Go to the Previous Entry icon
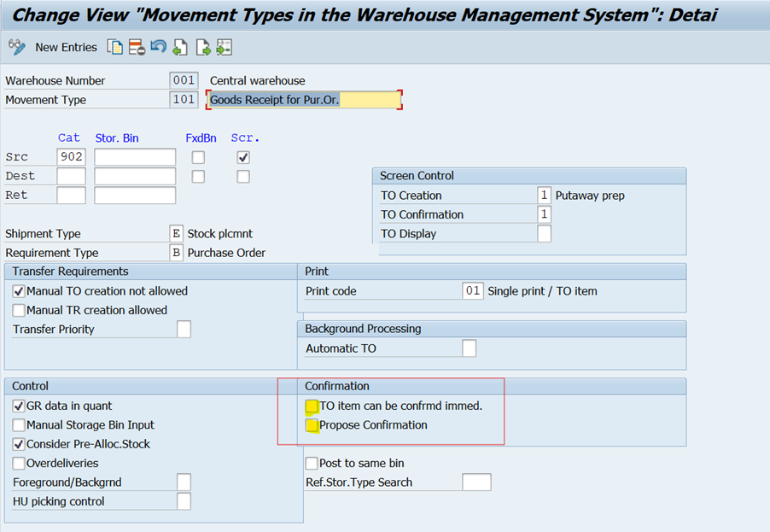 [180, 47]
